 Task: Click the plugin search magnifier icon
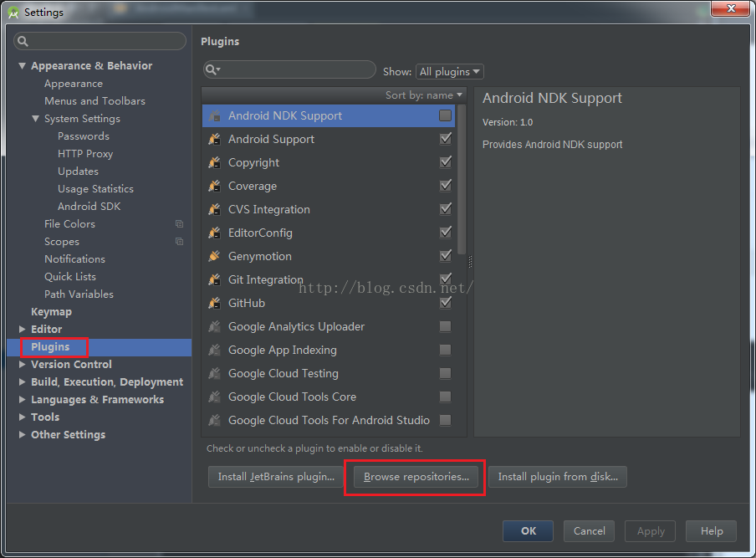pos(212,70)
